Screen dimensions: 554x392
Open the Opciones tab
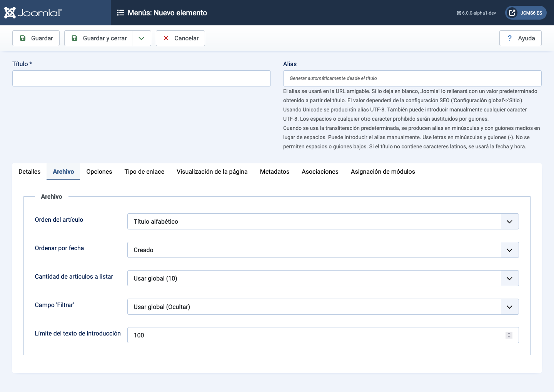click(x=99, y=171)
